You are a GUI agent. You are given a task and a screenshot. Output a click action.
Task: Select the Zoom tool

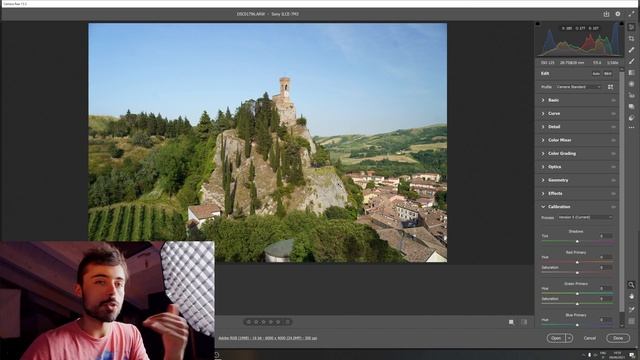[x=631, y=285]
